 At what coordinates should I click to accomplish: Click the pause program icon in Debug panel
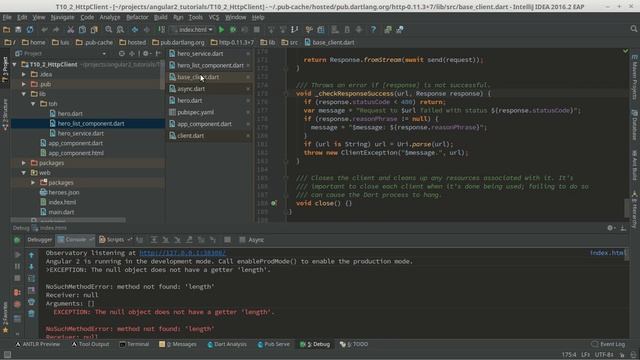tap(17, 267)
